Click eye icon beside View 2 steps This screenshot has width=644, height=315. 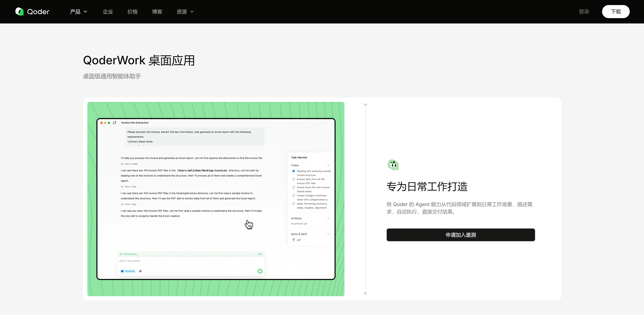pyautogui.click(x=122, y=164)
